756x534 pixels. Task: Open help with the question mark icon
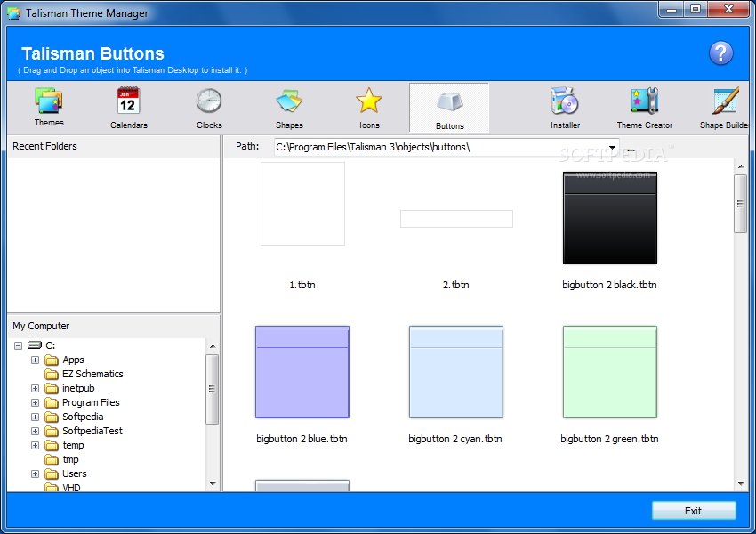720,53
